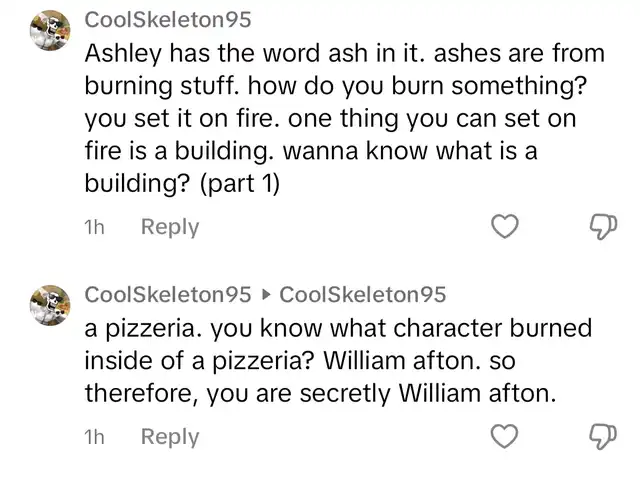Viewport: 640px width, 480px height.
Task: Reply to the pizzeria comment
Action: point(169,436)
